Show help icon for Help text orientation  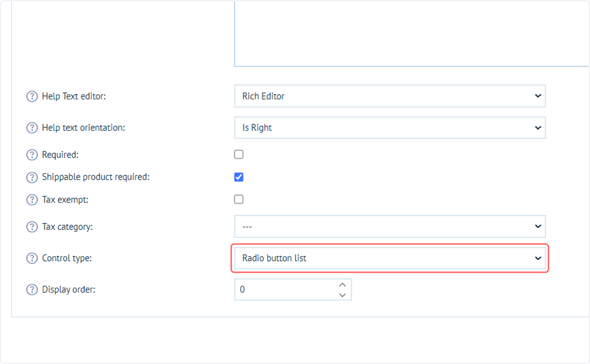32,128
